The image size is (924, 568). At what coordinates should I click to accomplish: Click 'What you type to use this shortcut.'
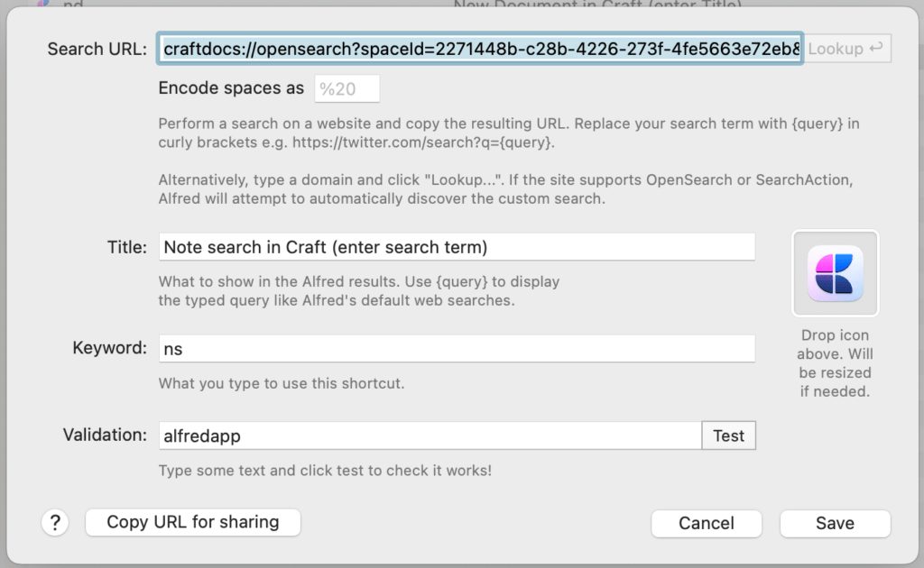pos(282,383)
